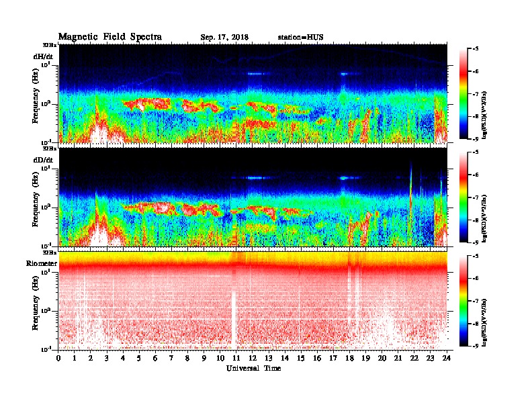Click the "-9" tick on the Riometer color scale
Image resolution: width=532 pixels, height=411 pixels.
pyautogui.click(x=476, y=346)
